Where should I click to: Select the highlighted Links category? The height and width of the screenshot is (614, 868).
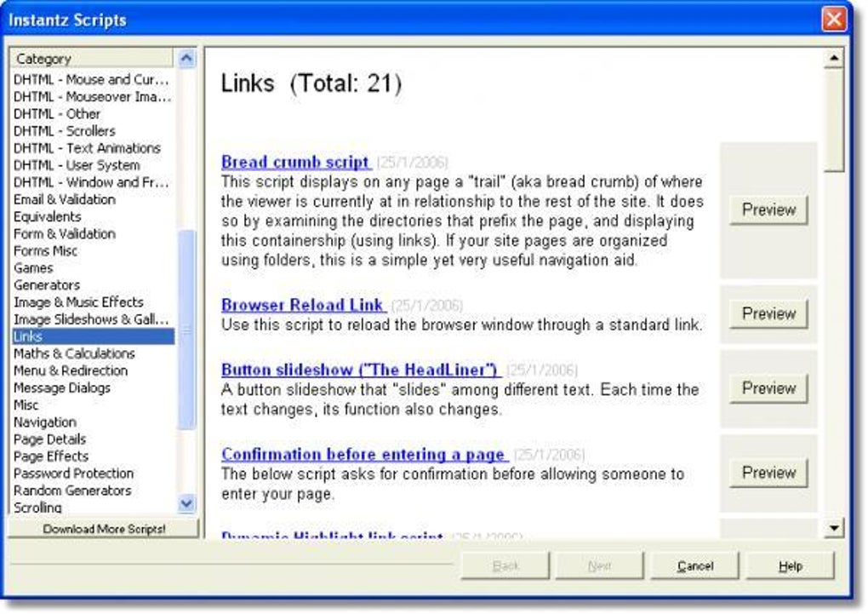click(x=93, y=336)
